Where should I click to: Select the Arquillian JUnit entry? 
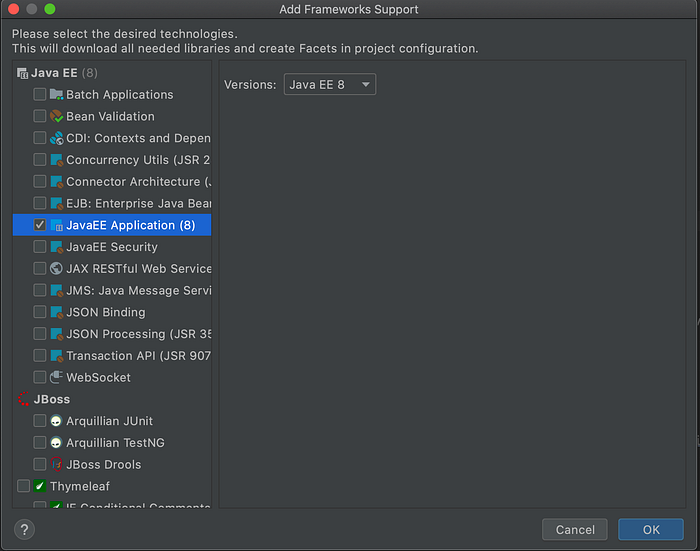[112, 421]
